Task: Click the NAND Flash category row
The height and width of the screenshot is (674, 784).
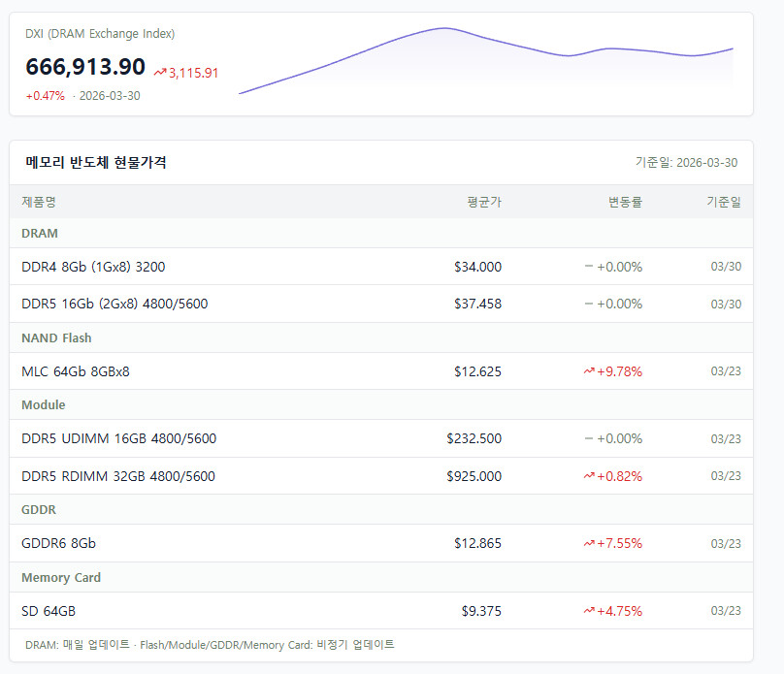Action: pos(381,337)
